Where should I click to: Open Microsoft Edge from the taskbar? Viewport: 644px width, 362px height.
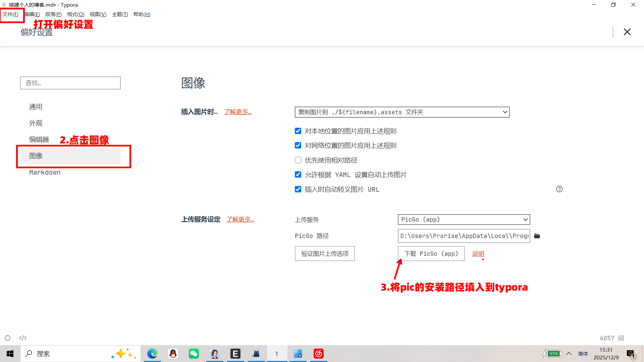click(152, 354)
